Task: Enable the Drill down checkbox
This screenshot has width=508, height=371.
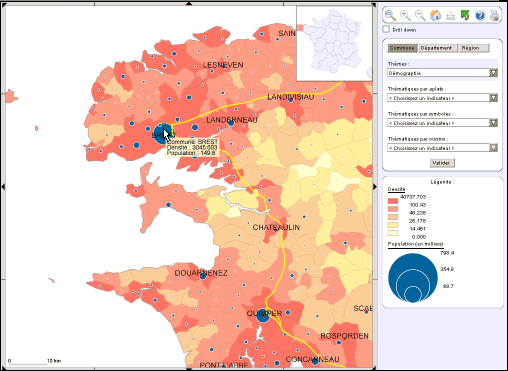Action: tap(386, 29)
